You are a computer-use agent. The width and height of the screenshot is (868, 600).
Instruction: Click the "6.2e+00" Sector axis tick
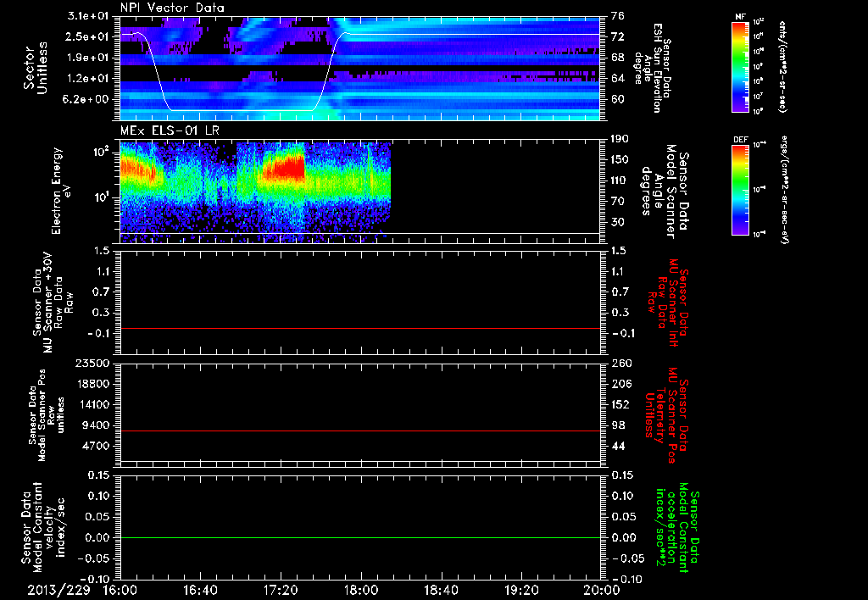pos(87,99)
